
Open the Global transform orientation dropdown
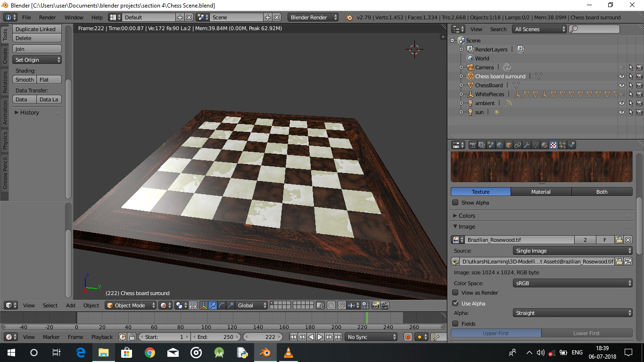point(252,305)
